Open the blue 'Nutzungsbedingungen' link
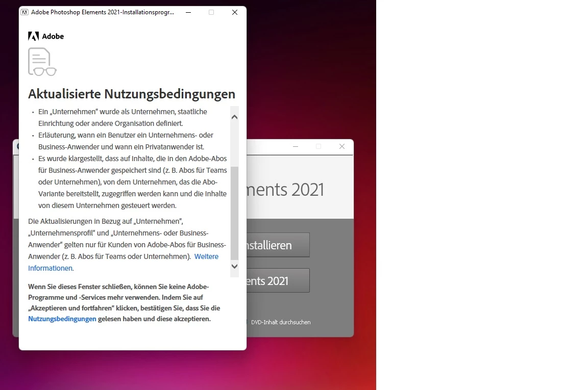The image size is (588, 390). (62, 319)
